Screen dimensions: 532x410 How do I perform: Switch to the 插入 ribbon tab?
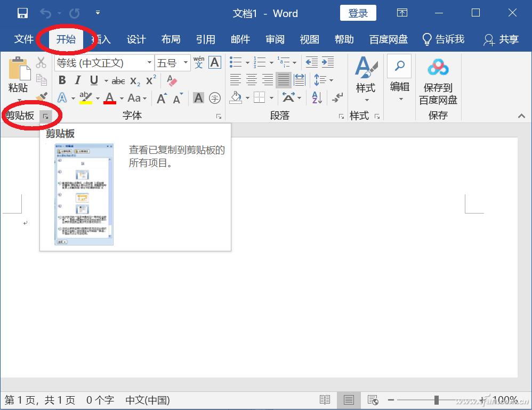99,39
